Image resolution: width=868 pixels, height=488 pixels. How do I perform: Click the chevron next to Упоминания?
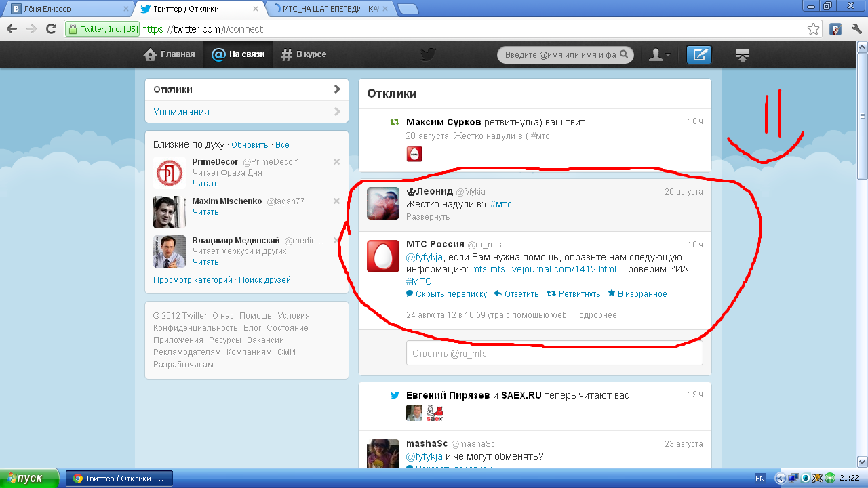[337, 112]
